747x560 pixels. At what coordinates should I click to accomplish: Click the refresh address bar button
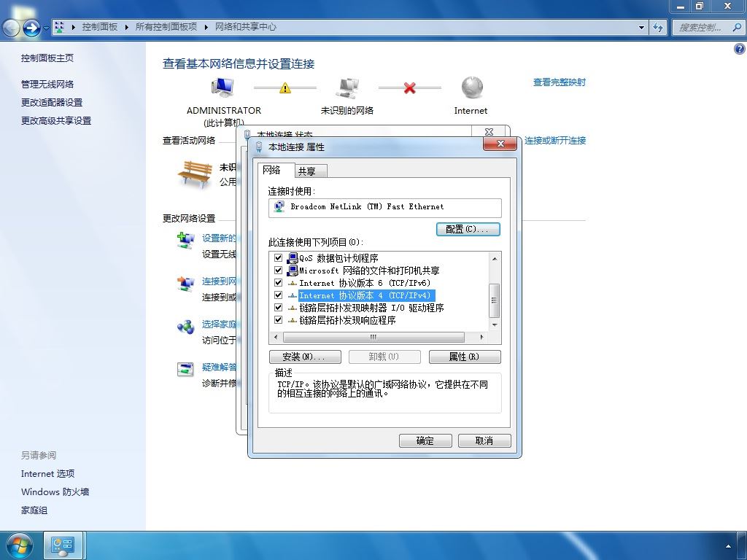pos(658,27)
